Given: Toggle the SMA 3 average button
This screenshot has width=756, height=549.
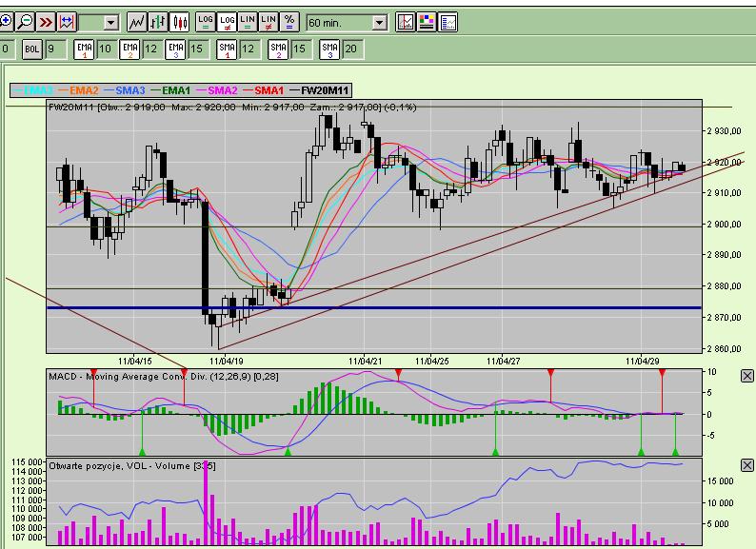Looking at the screenshot, I should [329, 49].
